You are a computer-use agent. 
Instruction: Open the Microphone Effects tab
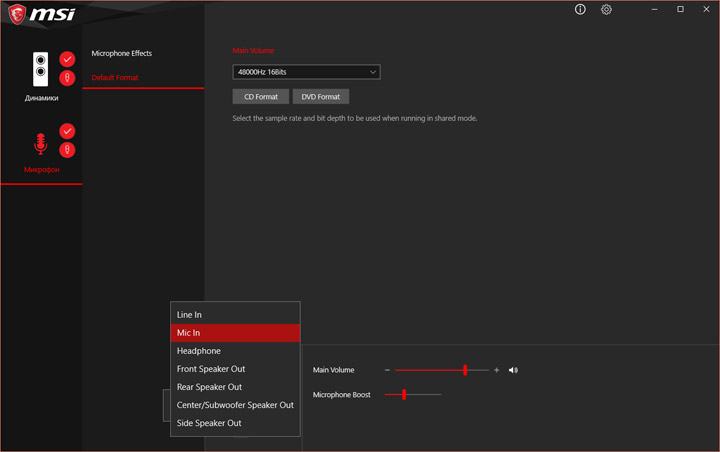click(122, 53)
